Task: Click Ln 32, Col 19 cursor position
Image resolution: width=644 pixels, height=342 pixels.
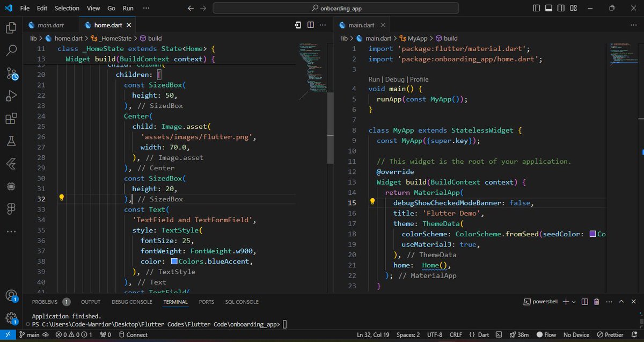Action: [x=374, y=335]
